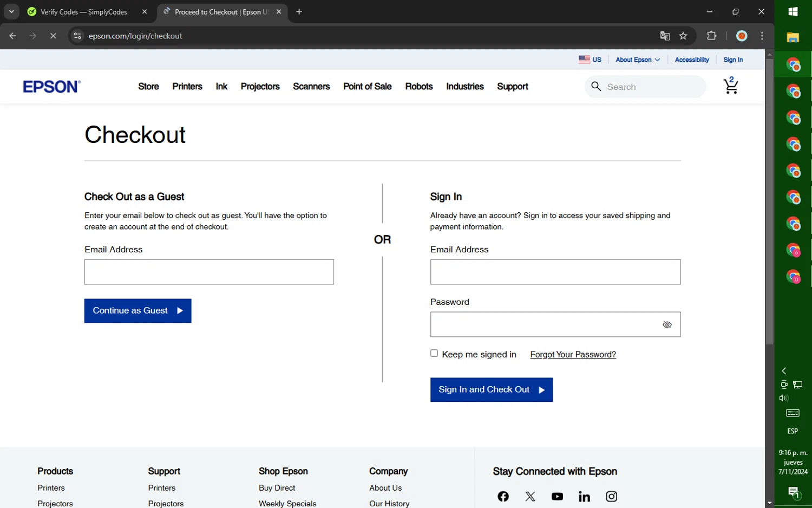Open Printers link under footer Support
Image resolution: width=812 pixels, height=508 pixels.
pyautogui.click(x=162, y=488)
